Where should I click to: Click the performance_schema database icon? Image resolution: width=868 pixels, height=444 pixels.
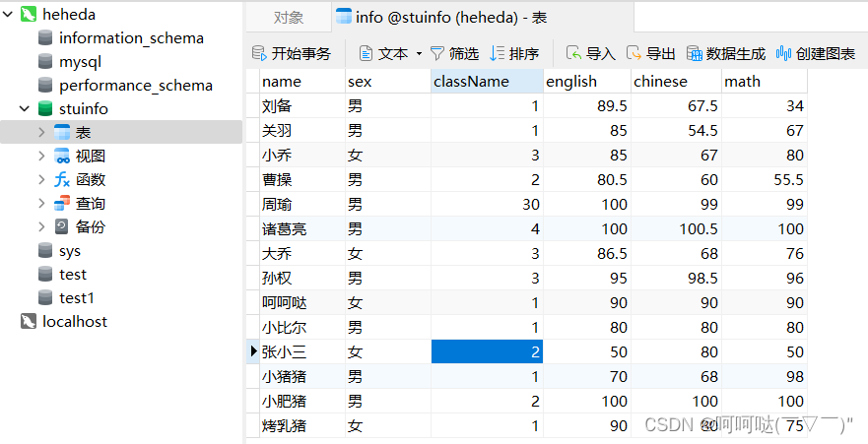click(45, 86)
